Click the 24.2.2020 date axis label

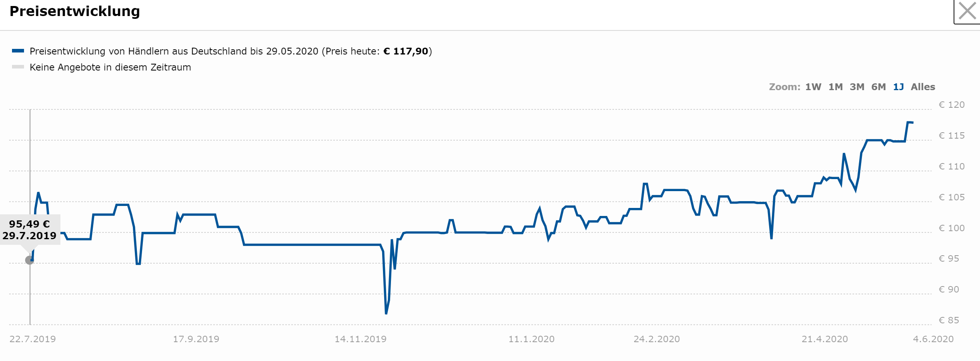pyautogui.click(x=657, y=339)
